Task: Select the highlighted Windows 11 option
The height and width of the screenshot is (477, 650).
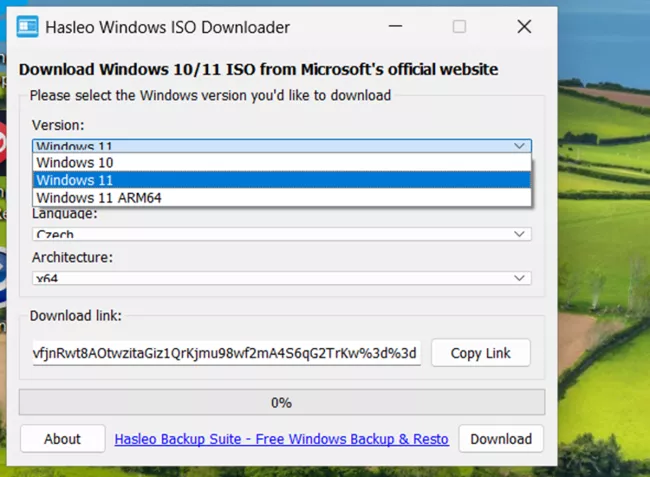Action: pos(282,180)
